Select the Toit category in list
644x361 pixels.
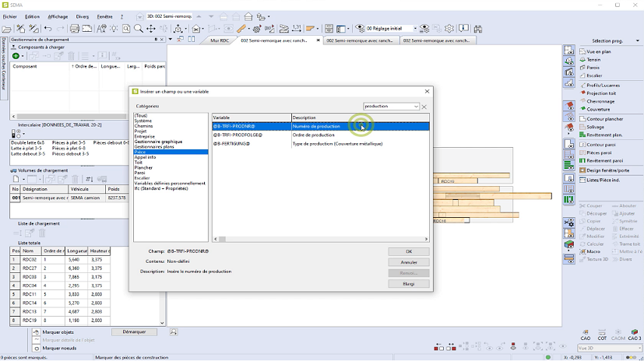tap(139, 162)
